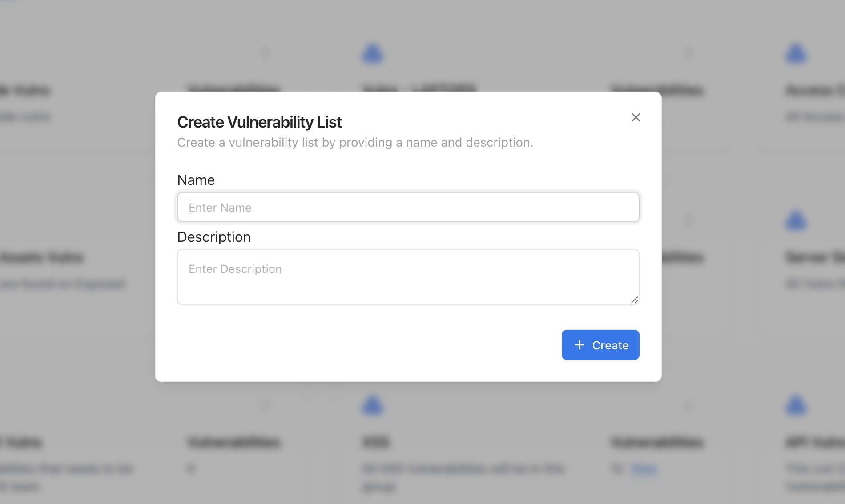Click the resize handle of the Description textarea
This screenshot has height=504, width=845.
click(x=635, y=300)
